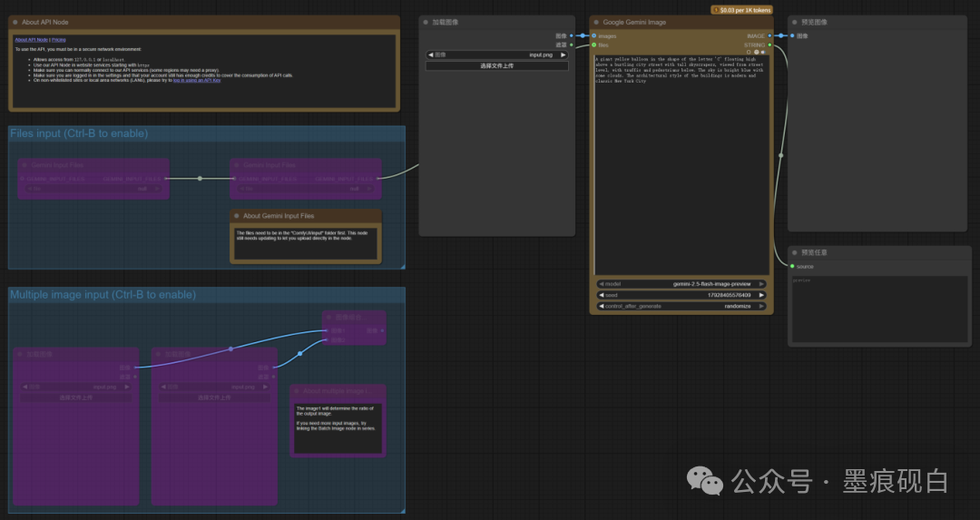Screen dimensions: 980x520
Task: Click the IMAGE output socket on Gemini node
Action: (769, 35)
